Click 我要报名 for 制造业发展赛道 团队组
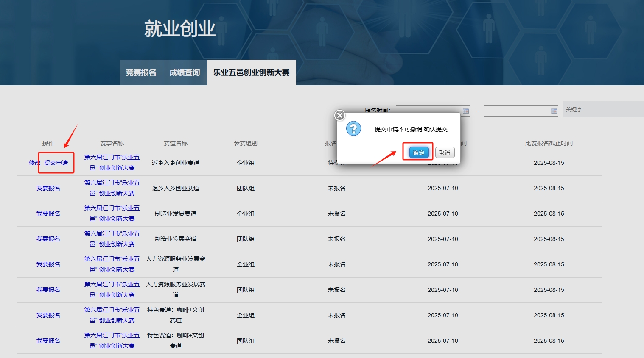The image size is (644, 358). [48, 239]
